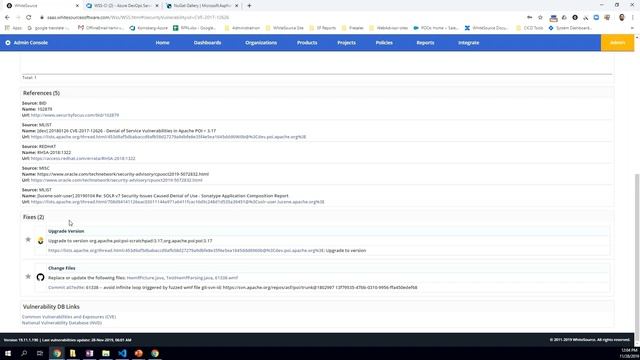Close the WhiteSource browser tab
This screenshot has width=640, height=360.
coord(77,6)
